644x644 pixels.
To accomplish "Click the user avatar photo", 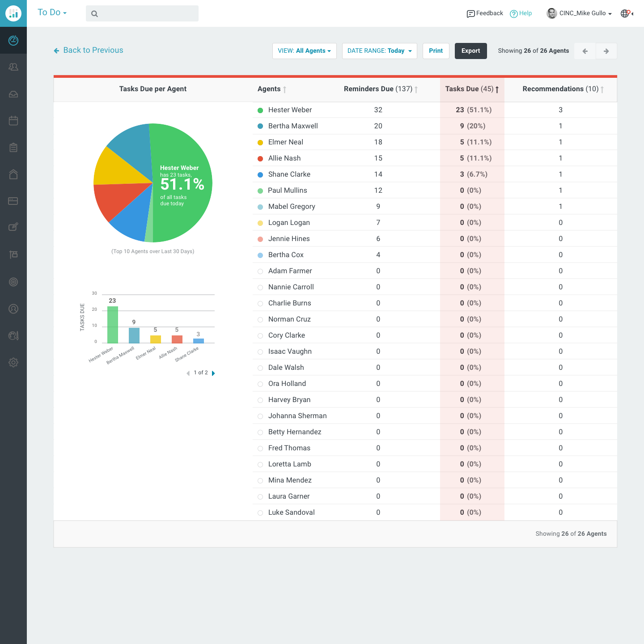I will tap(552, 13).
